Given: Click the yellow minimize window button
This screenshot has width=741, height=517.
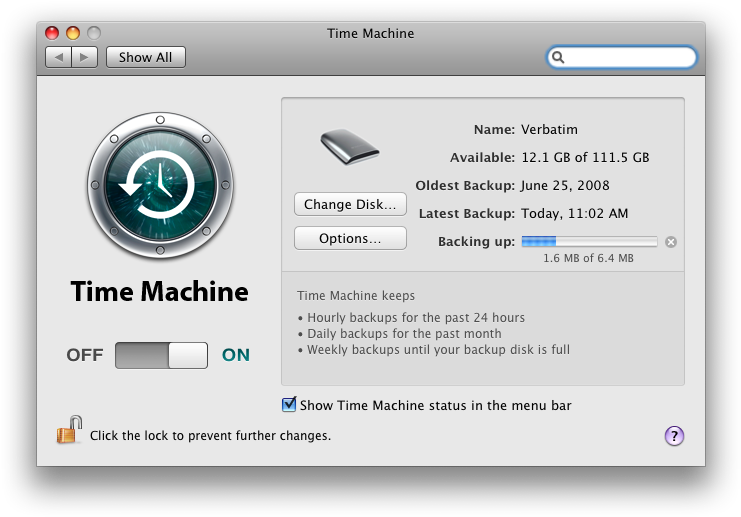Looking at the screenshot, I should pos(73,33).
